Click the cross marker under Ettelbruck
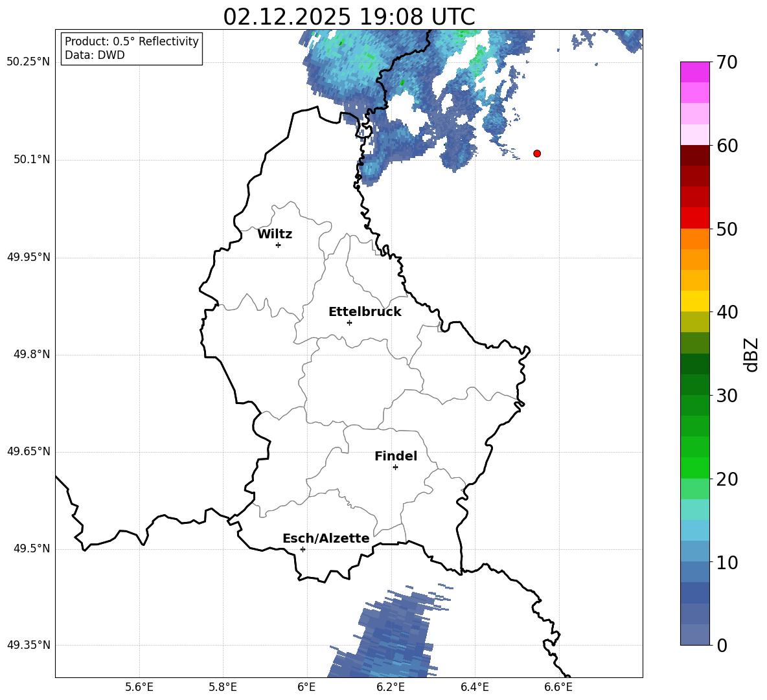 pos(349,322)
